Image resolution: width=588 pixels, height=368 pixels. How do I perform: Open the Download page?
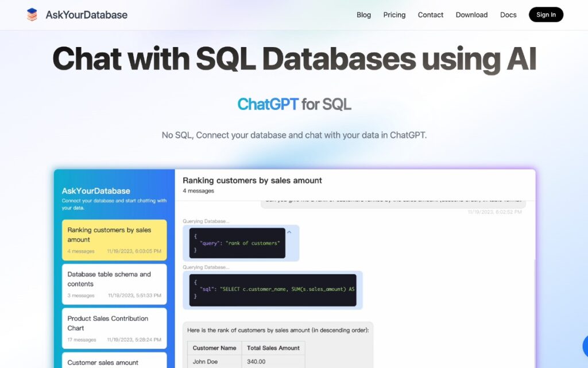(471, 15)
